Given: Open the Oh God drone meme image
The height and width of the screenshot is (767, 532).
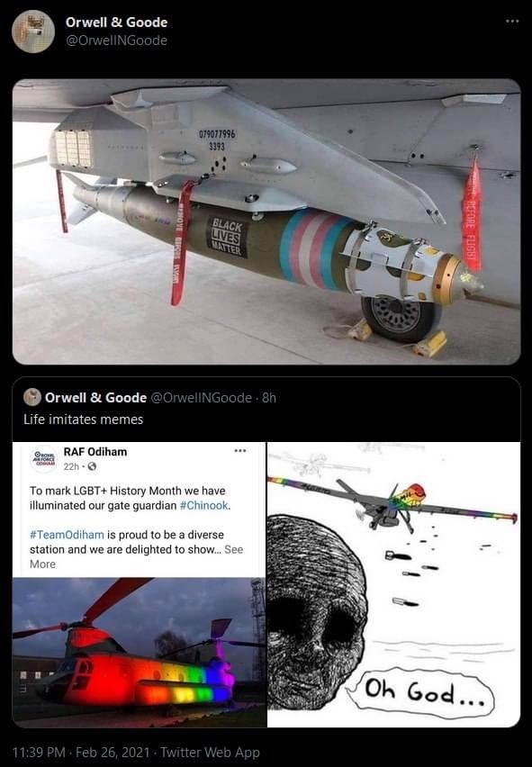Looking at the screenshot, I should coord(393,584).
